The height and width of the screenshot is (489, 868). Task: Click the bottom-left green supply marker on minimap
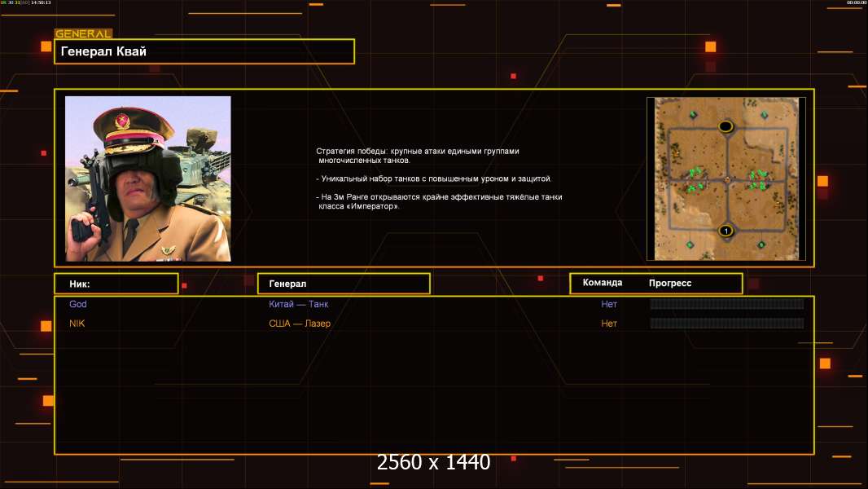690,244
